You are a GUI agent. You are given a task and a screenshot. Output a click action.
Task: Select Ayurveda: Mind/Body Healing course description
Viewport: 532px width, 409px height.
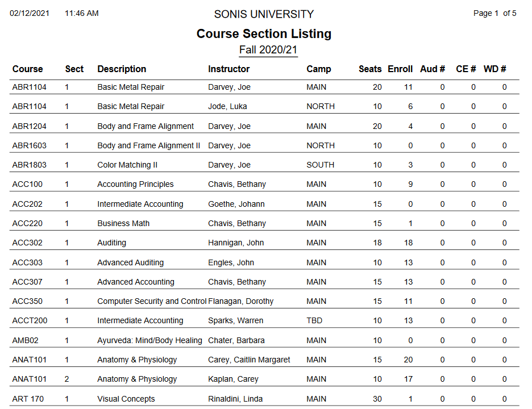tap(149, 340)
